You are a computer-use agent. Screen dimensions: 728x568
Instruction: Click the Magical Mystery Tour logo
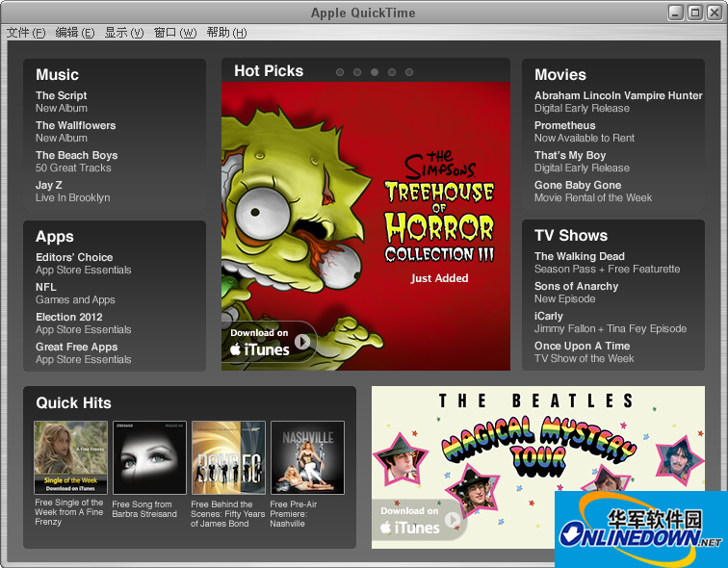[x=538, y=447]
